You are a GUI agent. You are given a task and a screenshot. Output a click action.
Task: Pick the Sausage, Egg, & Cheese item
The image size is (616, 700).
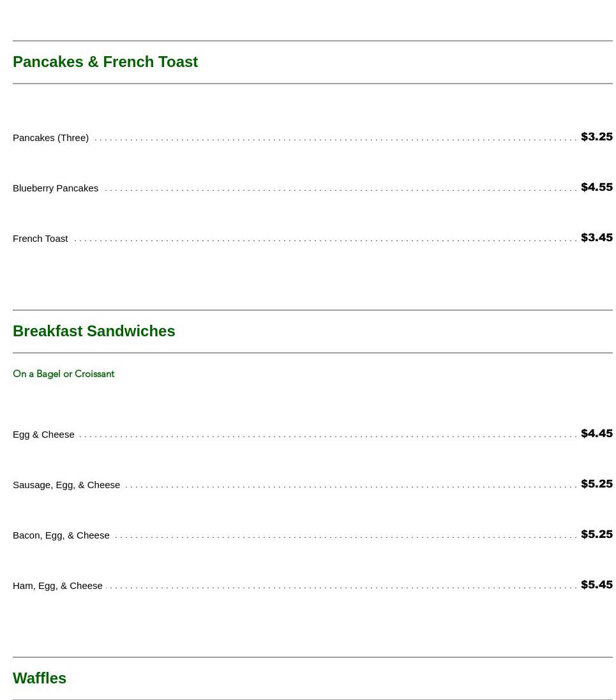(x=66, y=485)
